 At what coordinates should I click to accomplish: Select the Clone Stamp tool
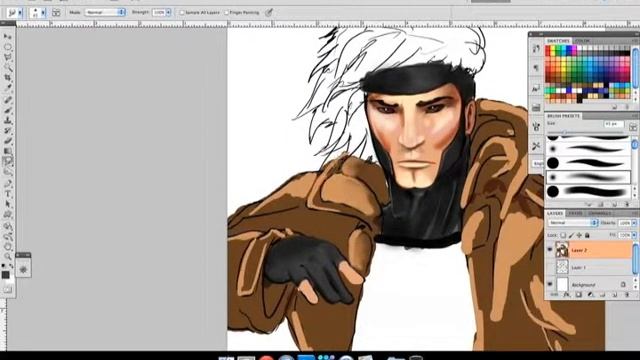click(8, 120)
